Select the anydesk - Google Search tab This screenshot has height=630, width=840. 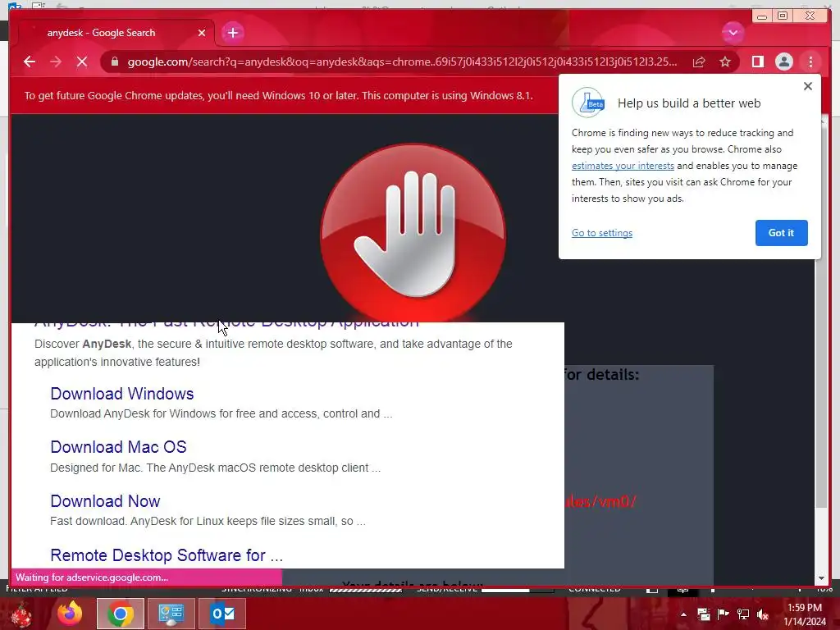tap(115, 33)
